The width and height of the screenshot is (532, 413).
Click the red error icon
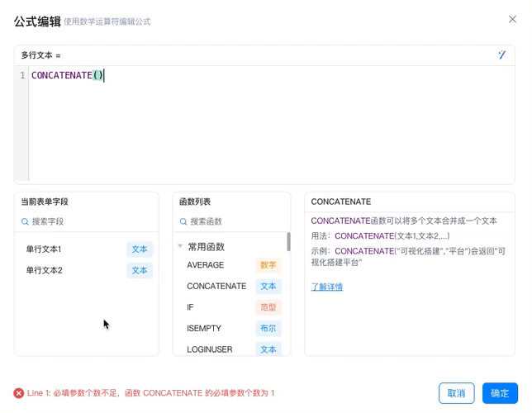coord(19,393)
